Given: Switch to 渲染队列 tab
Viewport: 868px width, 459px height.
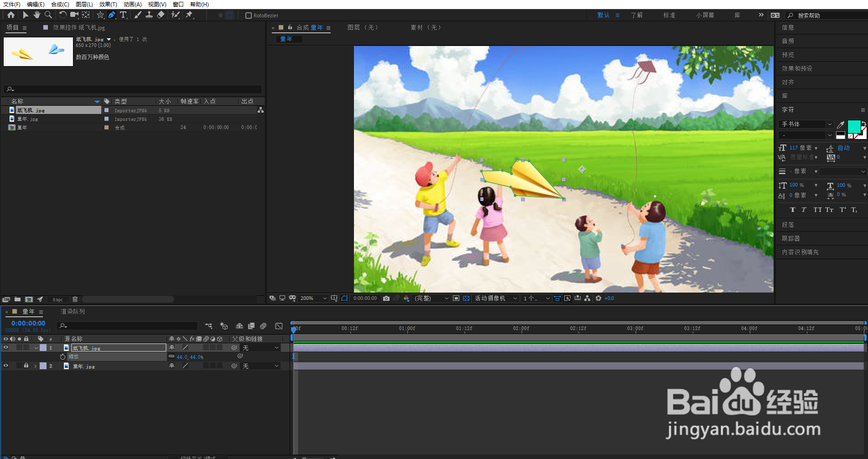Looking at the screenshot, I should [73, 311].
